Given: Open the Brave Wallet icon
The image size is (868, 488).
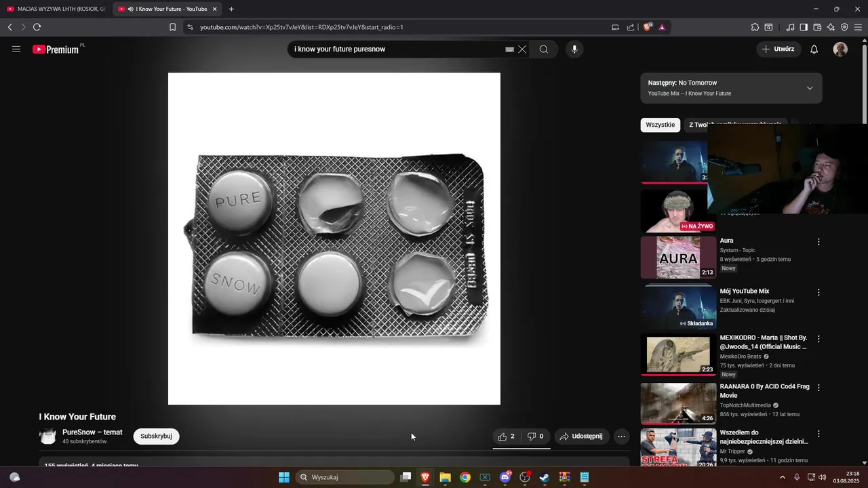Looking at the screenshot, I should pos(817,27).
